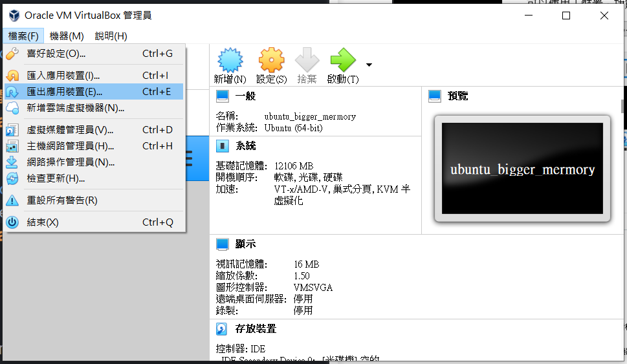
Task: Click the ubuntu_bigger_mermory preview thumbnail
Action: coord(522,169)
